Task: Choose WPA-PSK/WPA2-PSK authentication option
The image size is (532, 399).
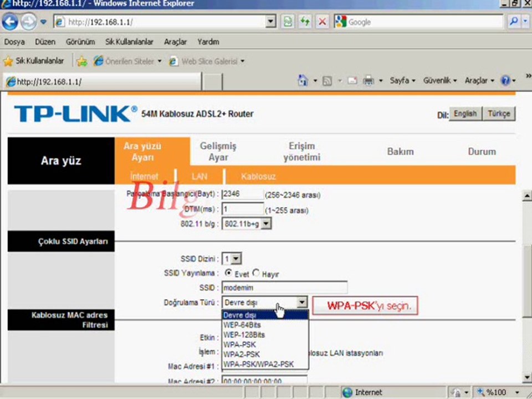Action: click(x=265, y=365)
